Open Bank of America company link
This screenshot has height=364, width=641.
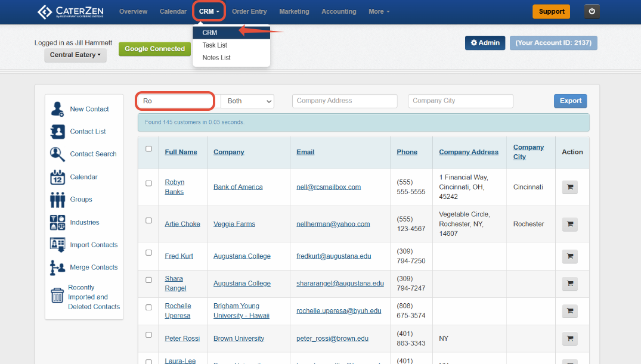tap(238, 187)
